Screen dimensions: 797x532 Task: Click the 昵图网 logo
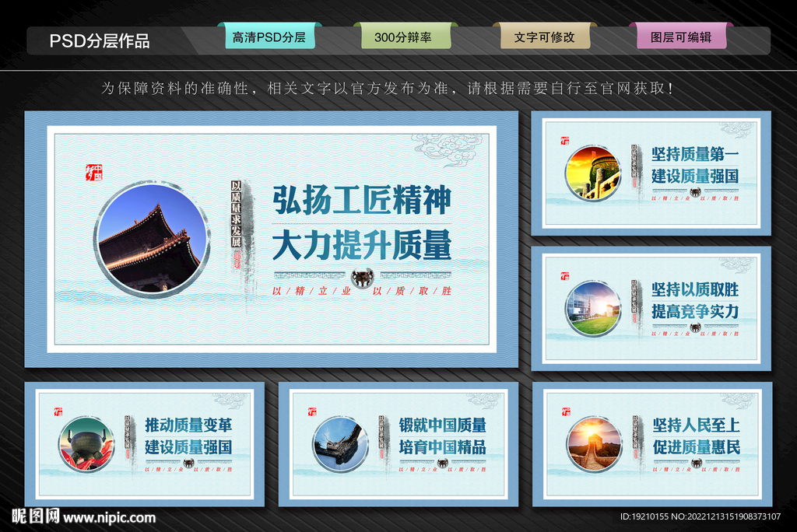pos(36,516)
